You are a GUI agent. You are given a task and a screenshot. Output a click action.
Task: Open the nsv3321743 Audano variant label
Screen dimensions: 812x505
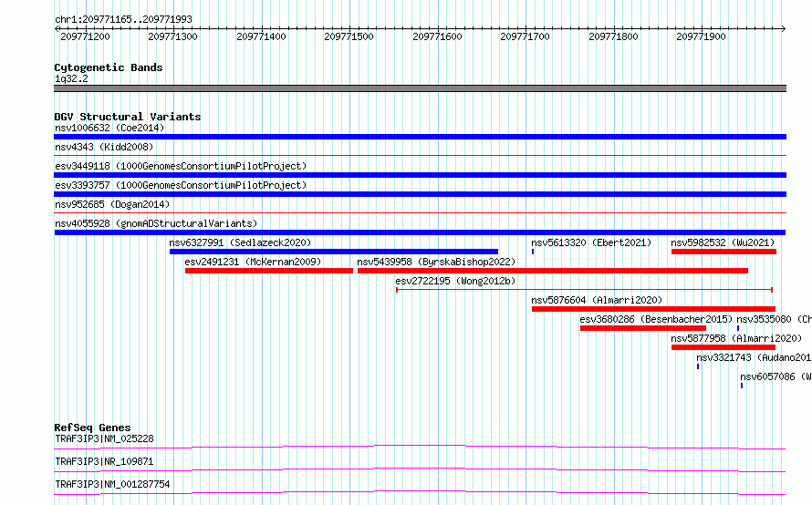pyautogui.click(x=754, y=357)
